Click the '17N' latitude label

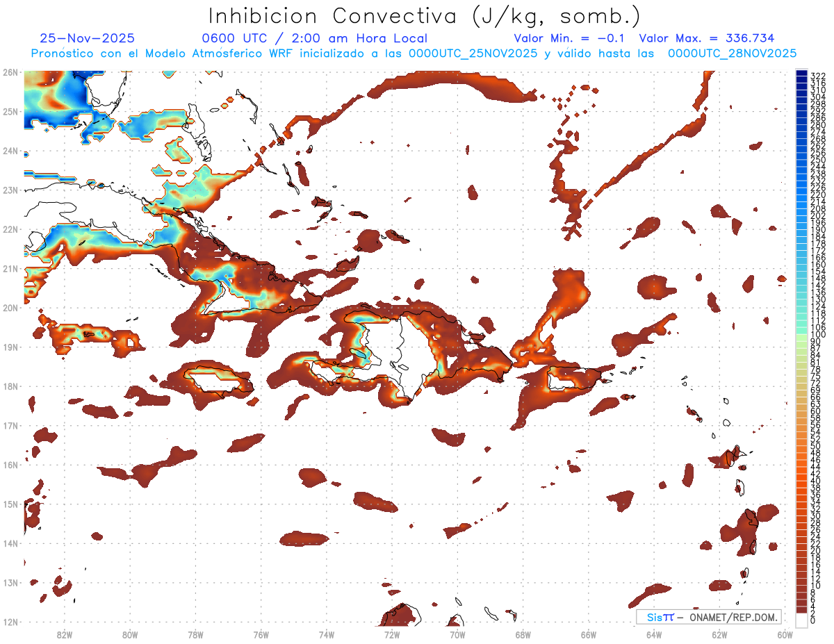tap(10, 425)
